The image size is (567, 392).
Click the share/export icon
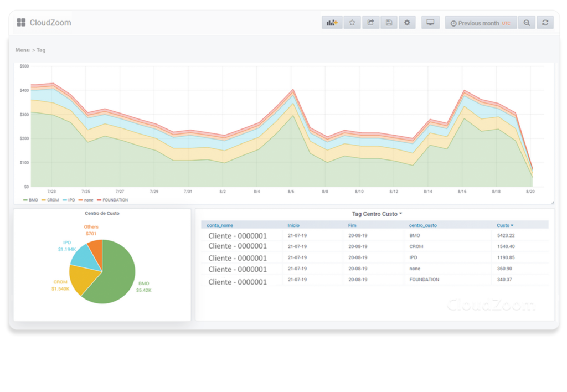click(370, 22)
